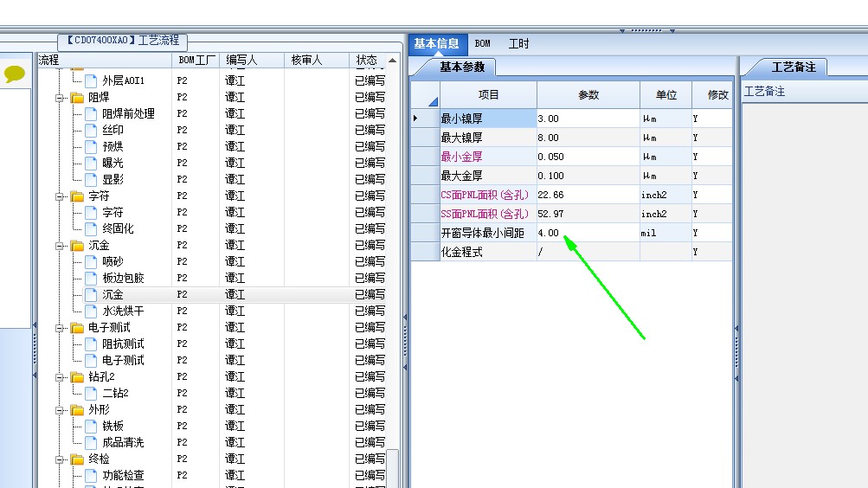This screenshot has width=868, height=488.
Task: Sort by the 状态 column header
Action: (366, 61)
